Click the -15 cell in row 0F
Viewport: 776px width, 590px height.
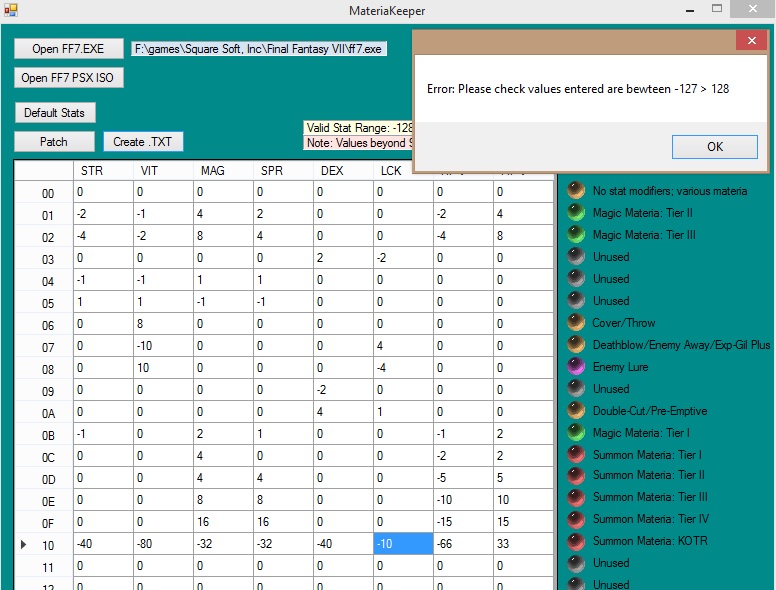[x=463, y=521]
